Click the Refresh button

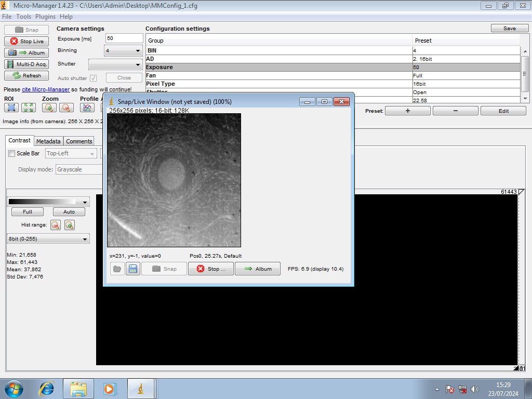[x=26, y=75]
